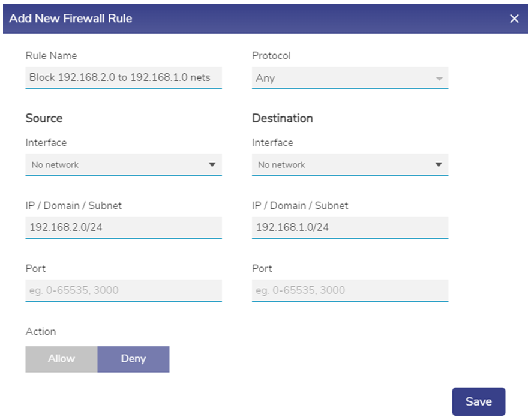Click the Destination section heading
Screen dimensions: 528x420
point(283,118)
